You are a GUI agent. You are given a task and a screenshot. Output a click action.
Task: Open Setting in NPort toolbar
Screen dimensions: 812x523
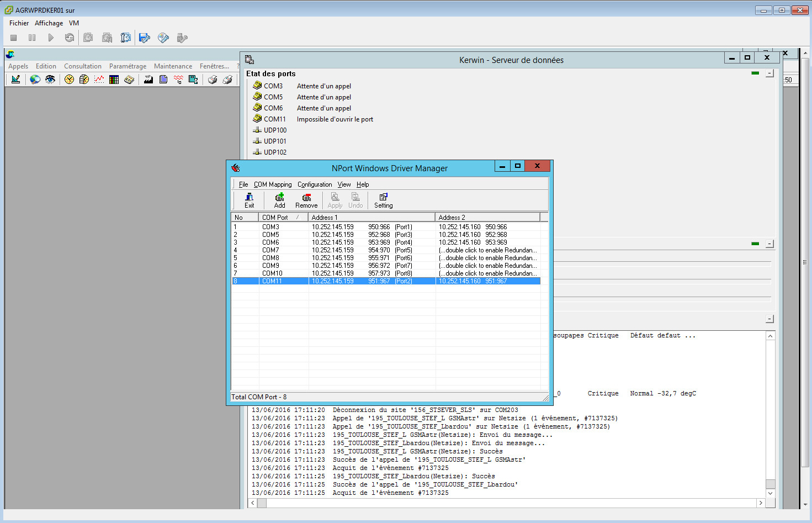pos(383,200)
